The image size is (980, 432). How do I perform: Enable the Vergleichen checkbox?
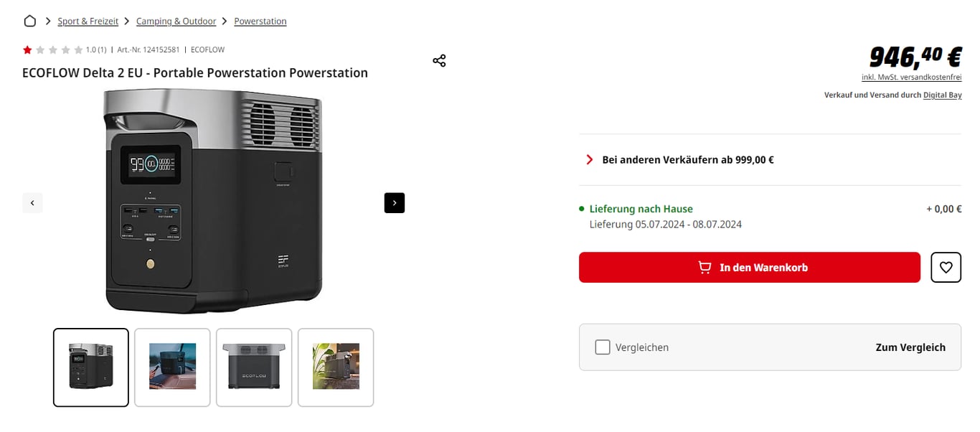tap(603, 347)
